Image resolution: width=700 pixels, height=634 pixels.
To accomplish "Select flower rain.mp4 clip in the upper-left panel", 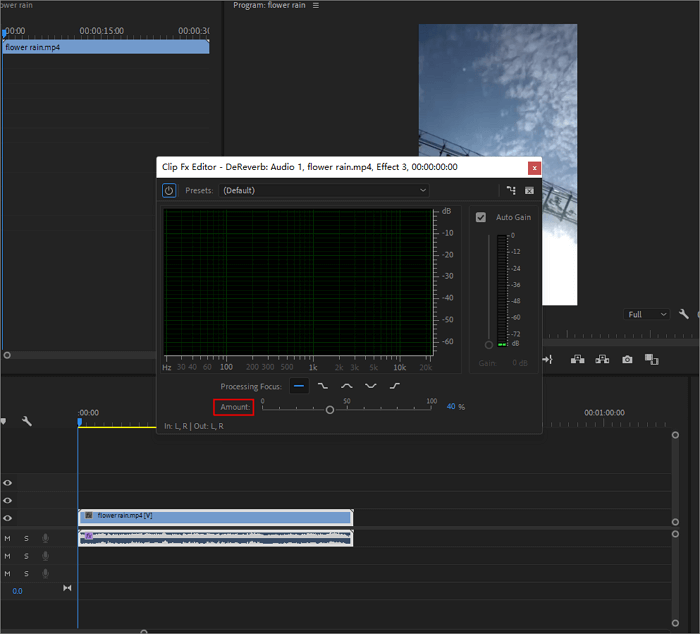I will click(106, 47).
